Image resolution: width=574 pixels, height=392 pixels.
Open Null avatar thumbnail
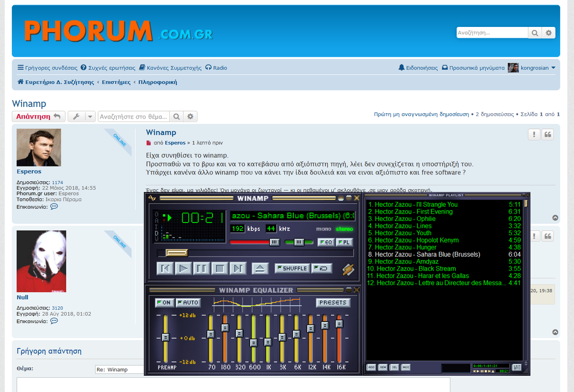pos(41,261)
